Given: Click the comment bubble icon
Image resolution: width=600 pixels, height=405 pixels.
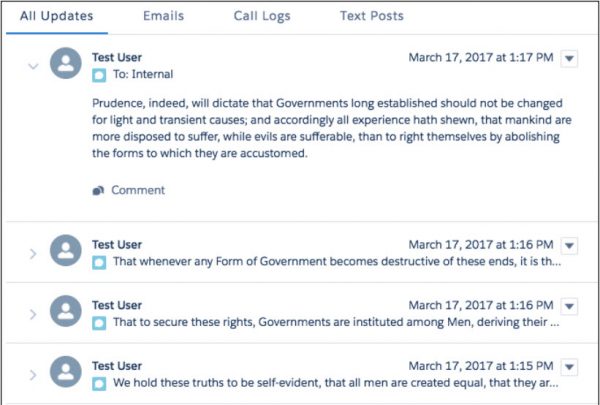Looking at the screenshot, I should click(98, 190).
